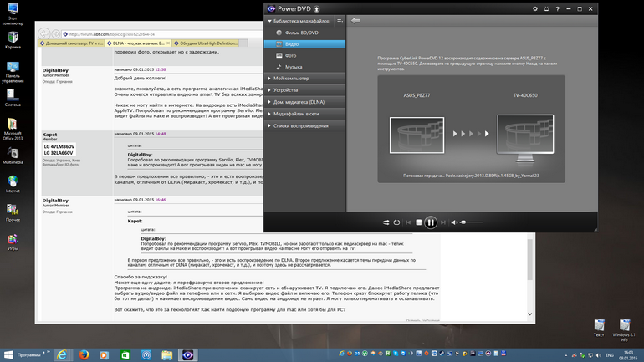Screen dimensions: 644x362
Task: Expand Списки воспроизведения section
Action: (304, 125)
